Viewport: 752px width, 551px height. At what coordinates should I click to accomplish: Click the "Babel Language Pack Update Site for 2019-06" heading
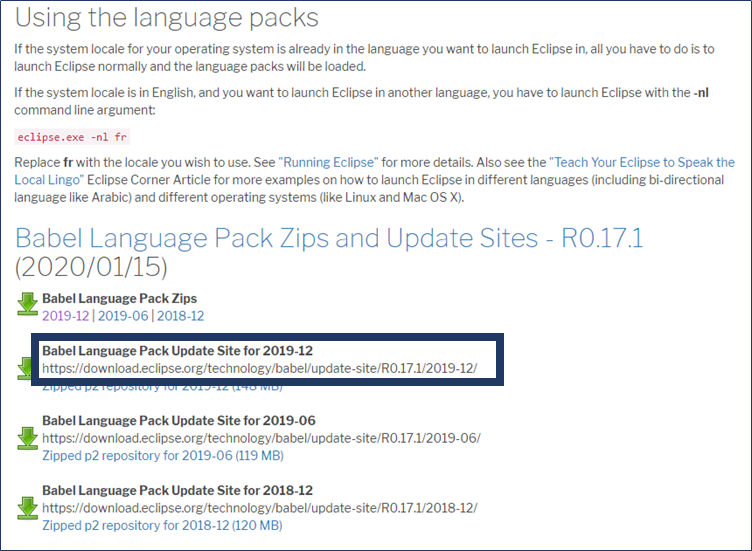[x=179, y=421]
